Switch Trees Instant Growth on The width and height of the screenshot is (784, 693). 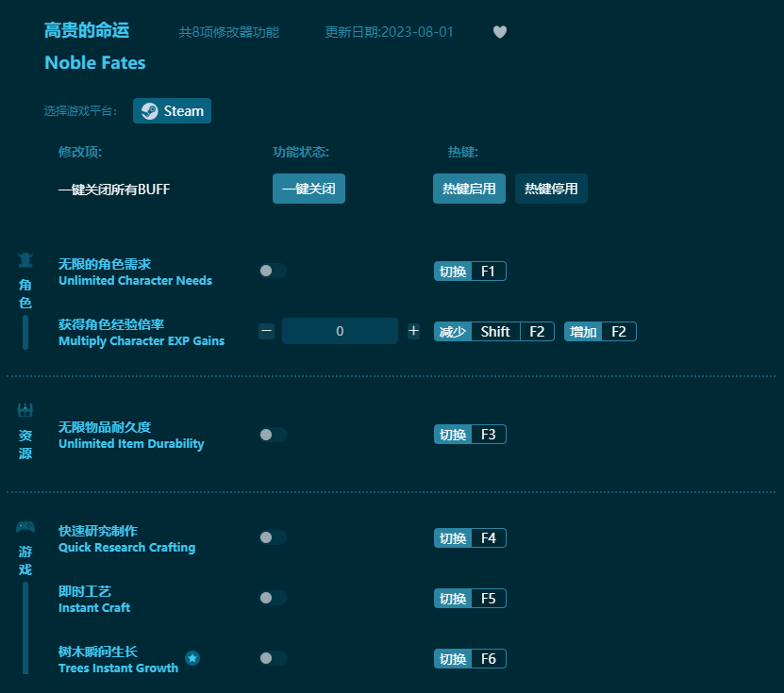273,658
